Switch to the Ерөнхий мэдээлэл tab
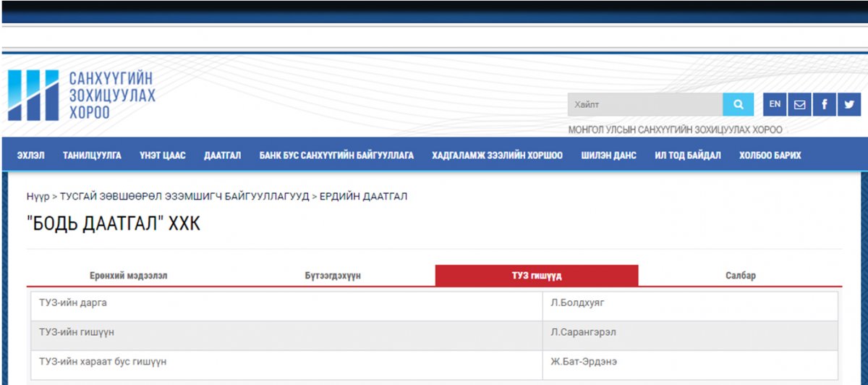This screenshot has width=868, height=385. click(x=129, y=276)
